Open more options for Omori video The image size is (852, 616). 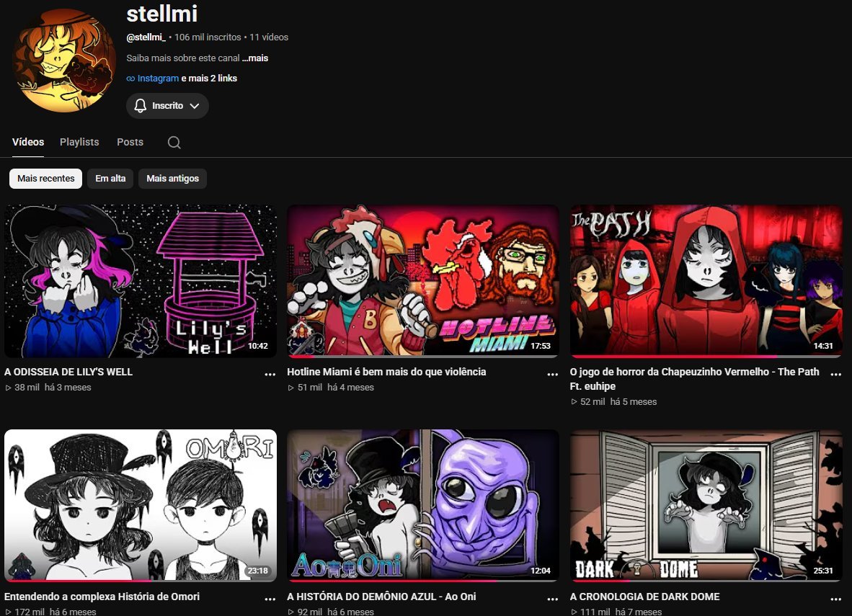(270, 599)
